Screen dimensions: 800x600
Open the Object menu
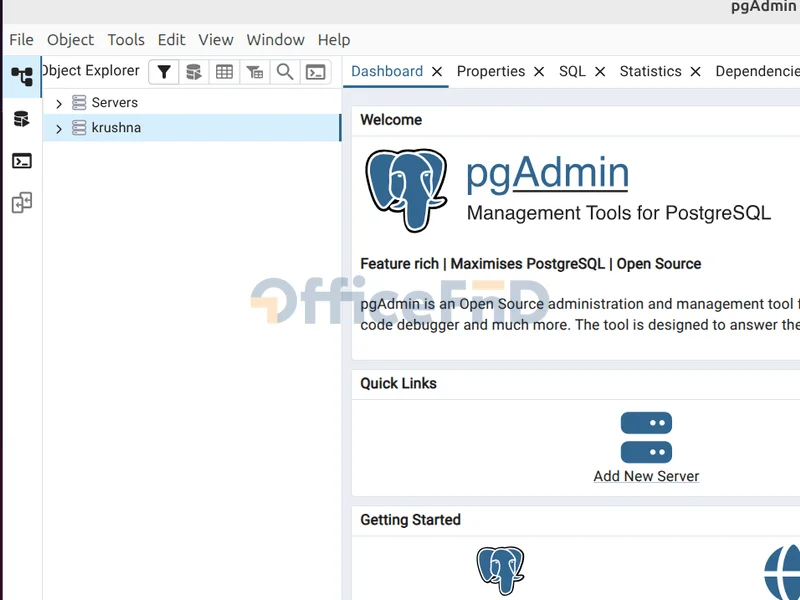[70, 40]
